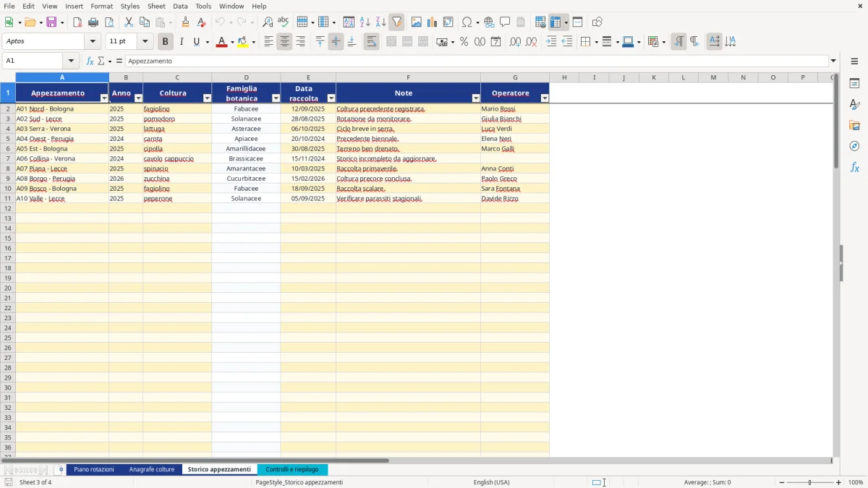Image resolution: width=868 pixels, height=488 pixels.
Task: Open the Data menu
Action: click(x=180, y=6)
